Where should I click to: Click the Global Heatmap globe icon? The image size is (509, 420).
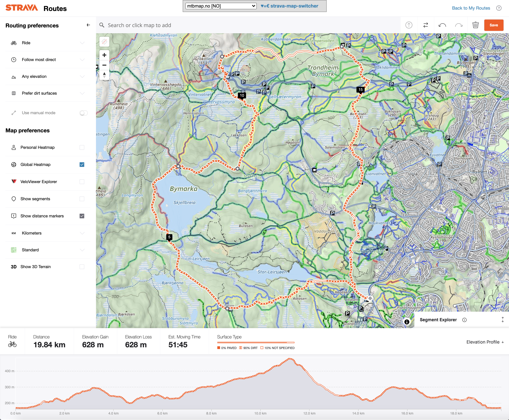tap(14, 165)
